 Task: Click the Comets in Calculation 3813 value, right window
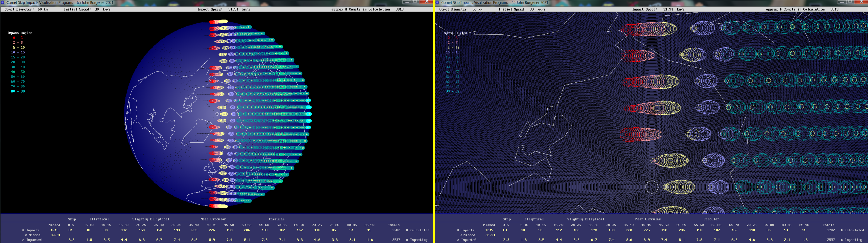(834, 9)
